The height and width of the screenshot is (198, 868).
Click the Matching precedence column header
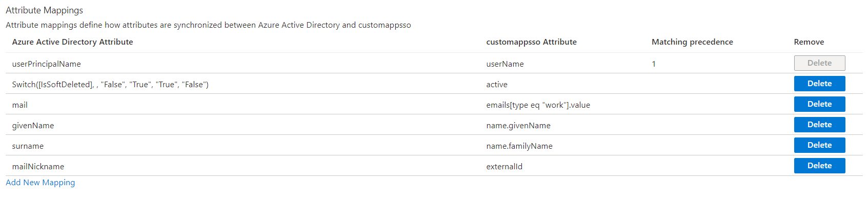tap(692, 42)
